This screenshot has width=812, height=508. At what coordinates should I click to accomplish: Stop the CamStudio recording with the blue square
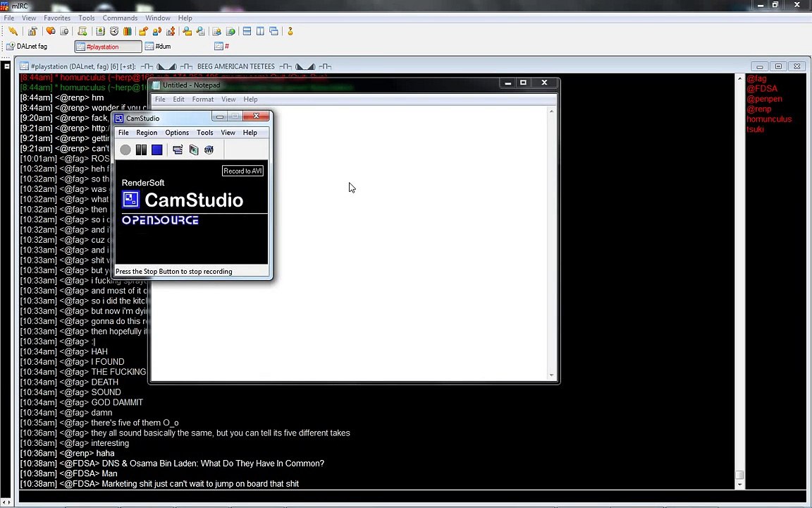(157, 150)
